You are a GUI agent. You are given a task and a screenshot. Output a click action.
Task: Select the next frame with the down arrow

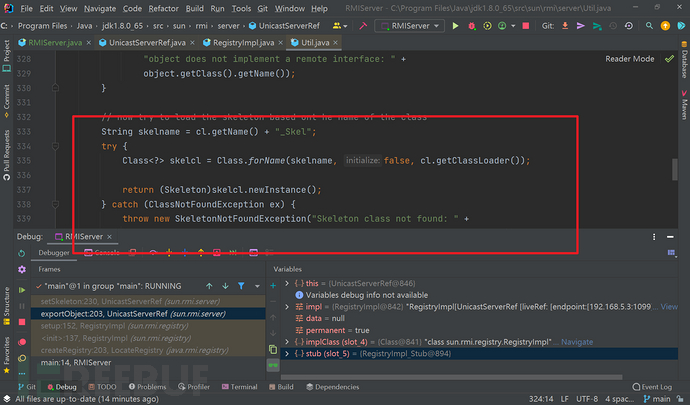pyautogui.click(x=225, y=286)
